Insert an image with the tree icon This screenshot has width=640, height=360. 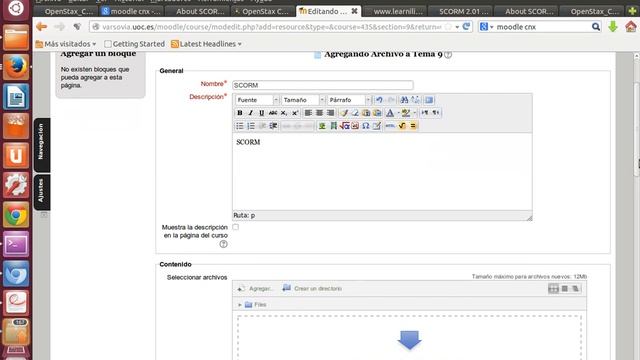tap(322, 126)
